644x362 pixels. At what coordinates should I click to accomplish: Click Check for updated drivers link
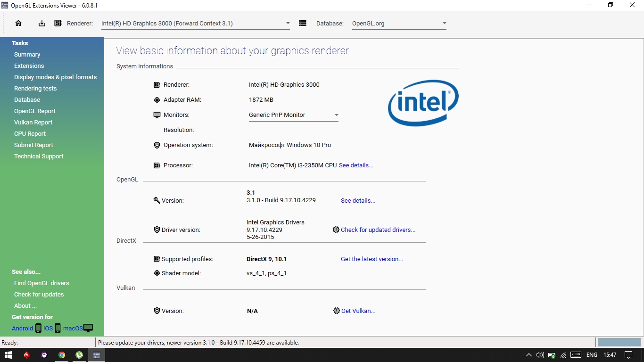coord(378,230)
